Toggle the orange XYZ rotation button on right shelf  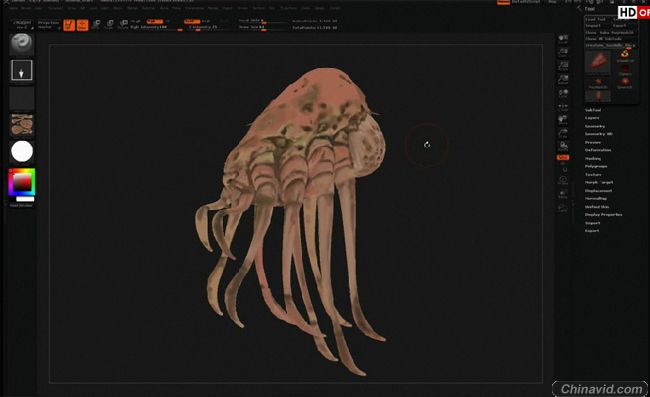[x=563, y=157]
